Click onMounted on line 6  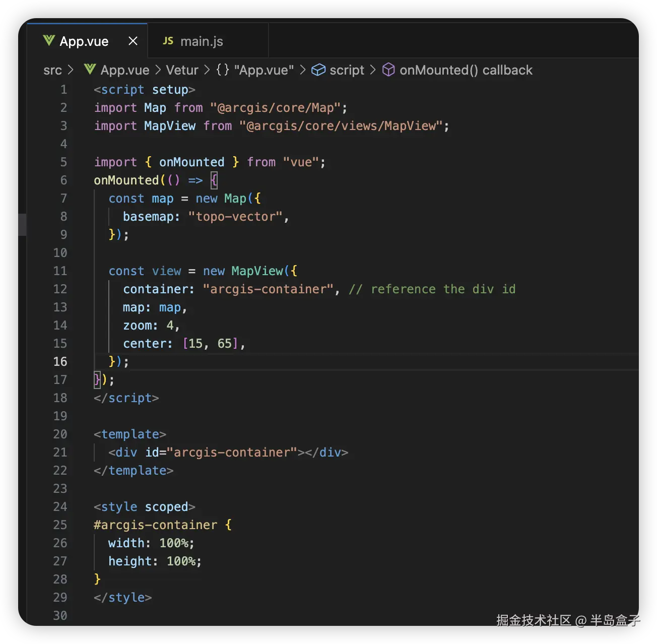(126, 180)
